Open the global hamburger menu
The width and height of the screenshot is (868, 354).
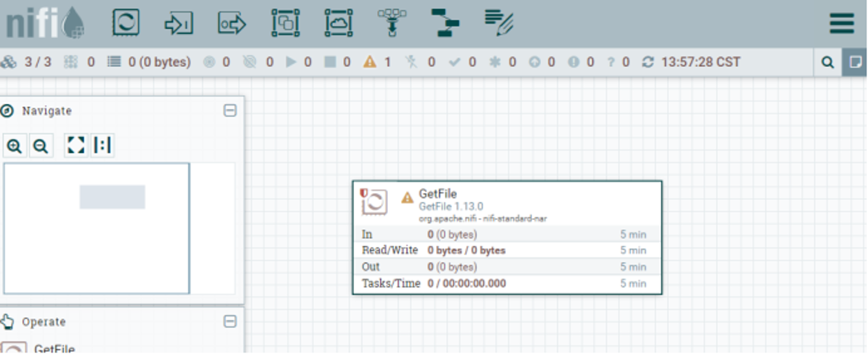click(x=842, y=23)
